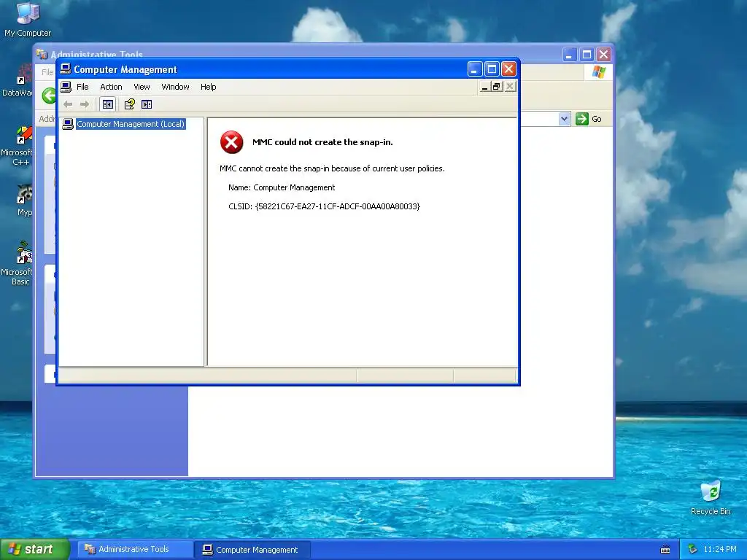Toggle Show/Hide Console Tree button

tap(108, 104)
